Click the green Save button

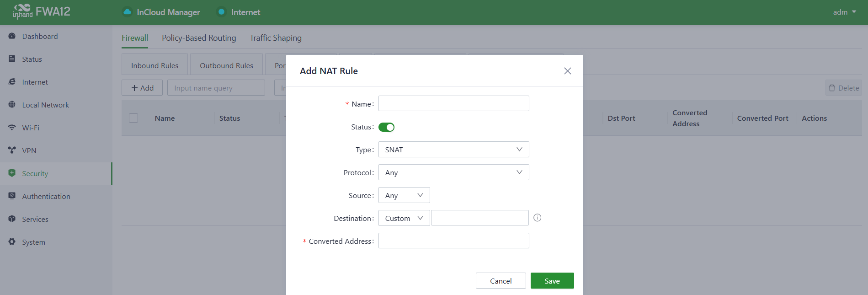coord(552,281)
